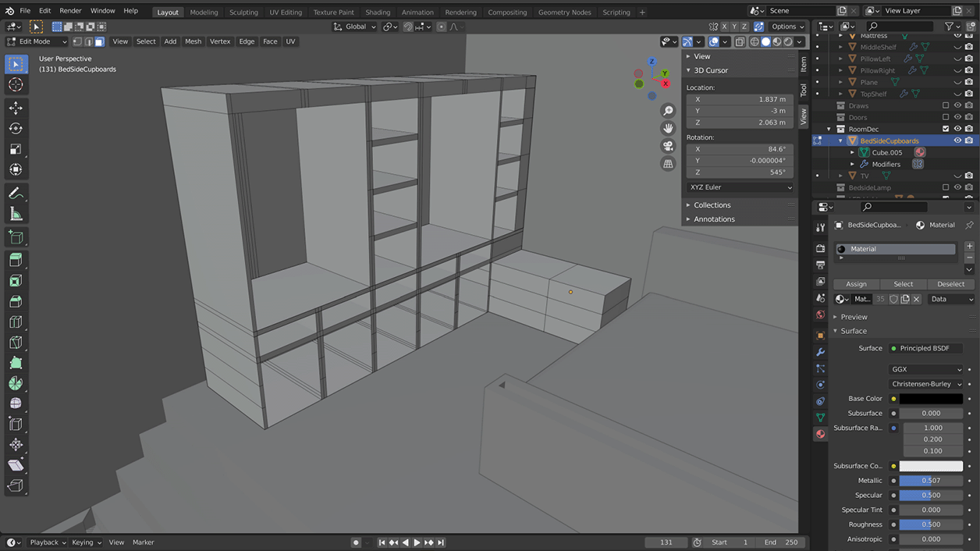
Task: Enable the Draws collection checkbox
Action: coord(946,106)
